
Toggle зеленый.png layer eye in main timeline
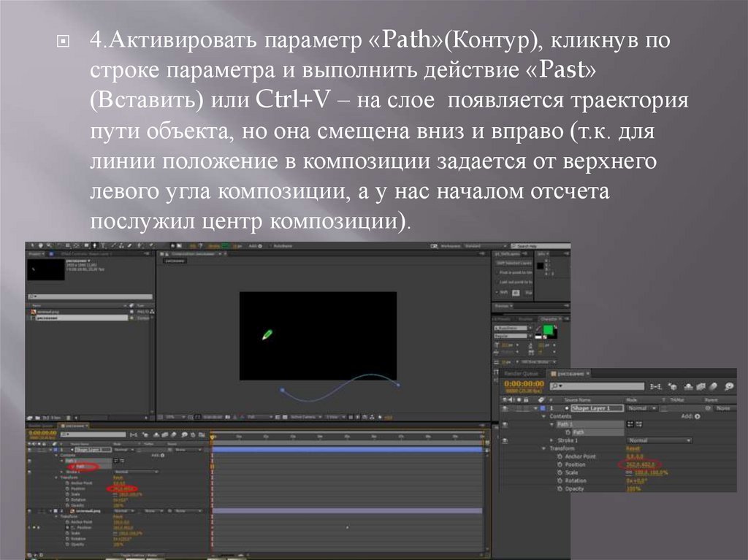point(30,510)
